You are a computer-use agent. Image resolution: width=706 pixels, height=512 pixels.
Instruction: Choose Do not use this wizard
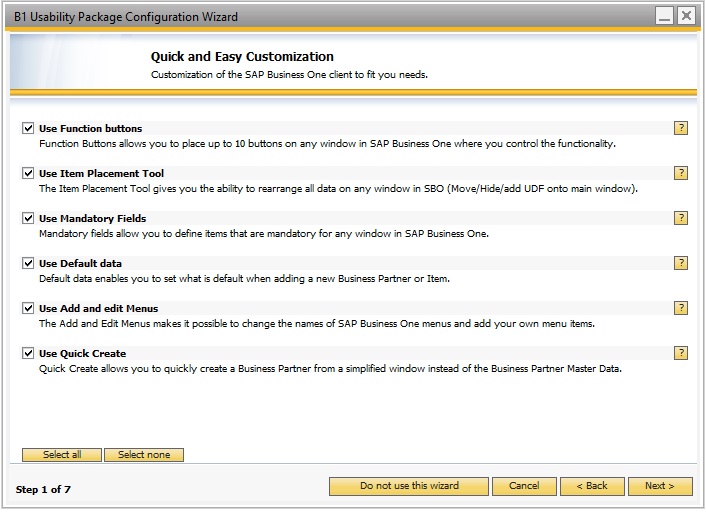(x=409, y=486)
